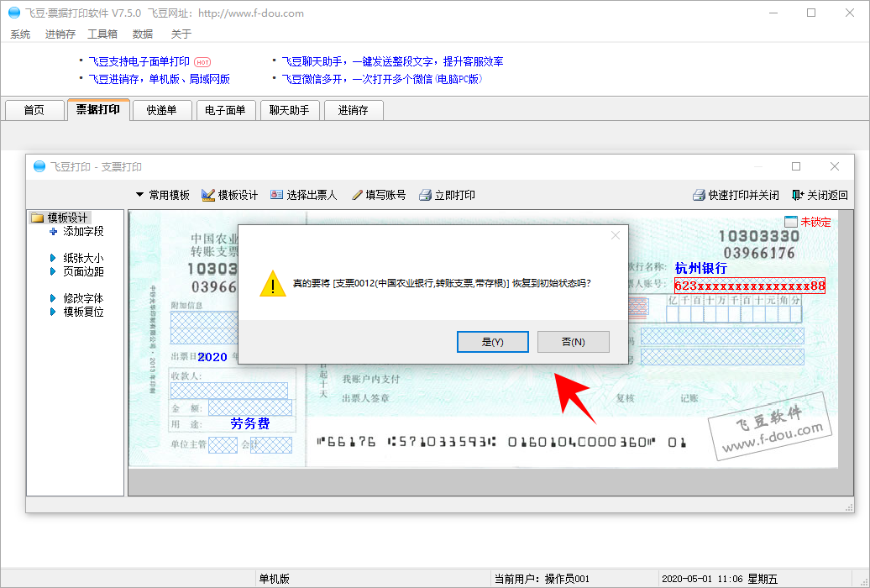
Task: Open link 飞豆支持电子面单打印
Action: [x=139, y=61]
